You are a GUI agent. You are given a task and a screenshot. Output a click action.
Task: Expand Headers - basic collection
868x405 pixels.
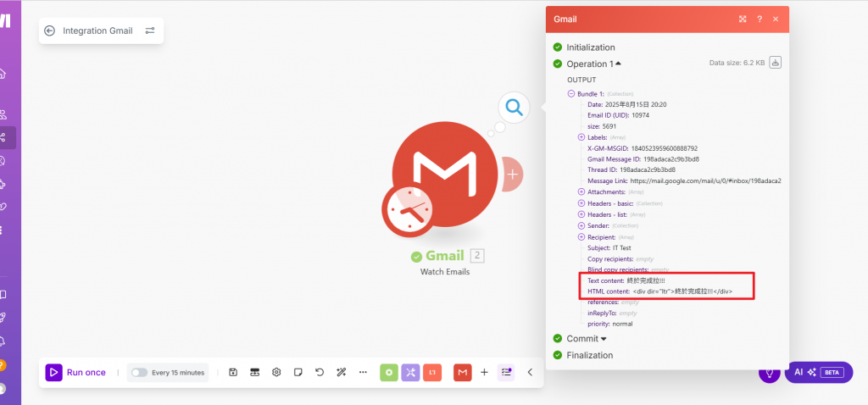click(581, 203)
